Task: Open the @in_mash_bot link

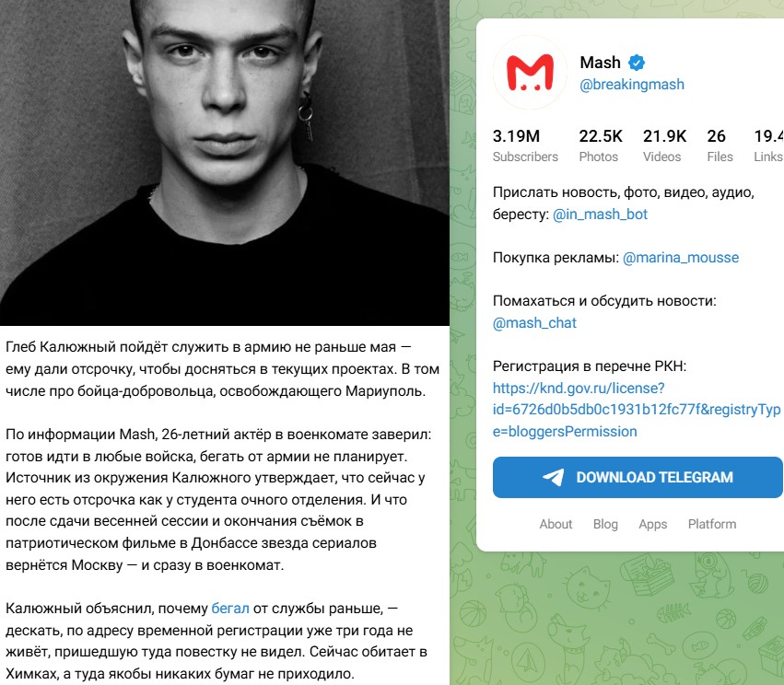Action: tap(600, 215)
